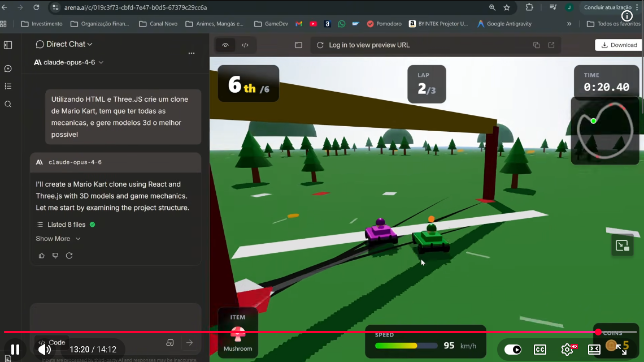Toggle the autoplay switch in video controls

512,349
